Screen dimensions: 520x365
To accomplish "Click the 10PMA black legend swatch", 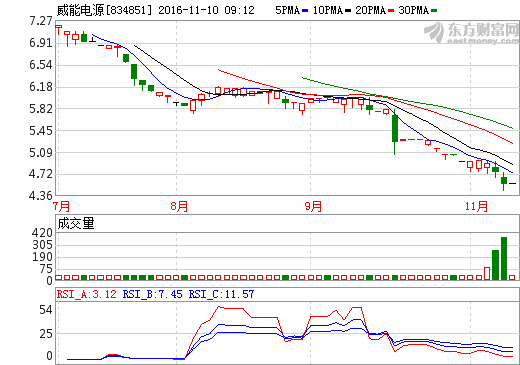I will [x=348, y=11].
